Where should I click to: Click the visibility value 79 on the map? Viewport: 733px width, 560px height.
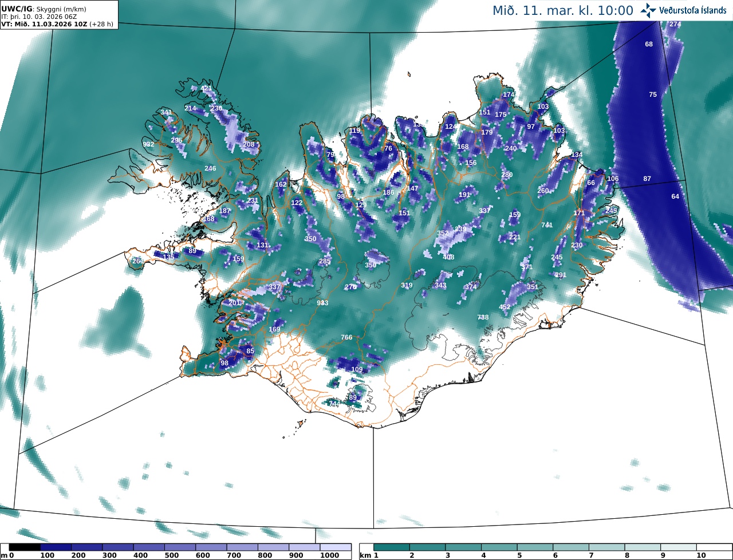[330, 155]
